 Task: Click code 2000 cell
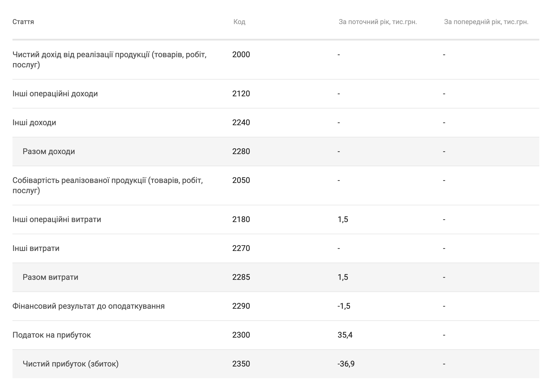[x=241, y=55]
